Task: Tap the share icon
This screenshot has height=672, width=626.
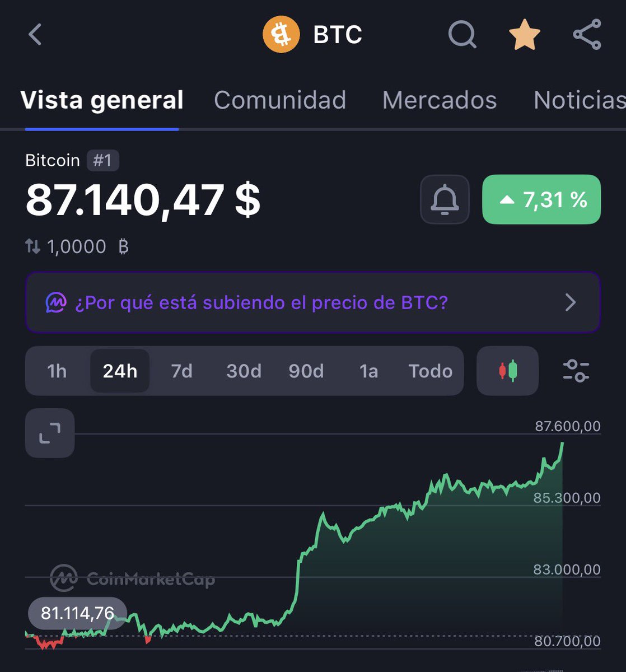Action: 587,35
